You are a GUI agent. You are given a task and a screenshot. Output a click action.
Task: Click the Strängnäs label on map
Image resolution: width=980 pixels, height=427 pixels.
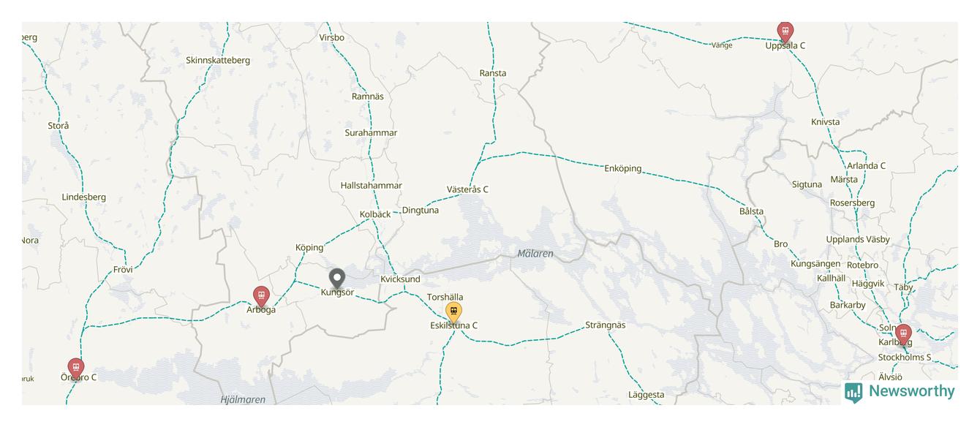(x=606, y=325)
